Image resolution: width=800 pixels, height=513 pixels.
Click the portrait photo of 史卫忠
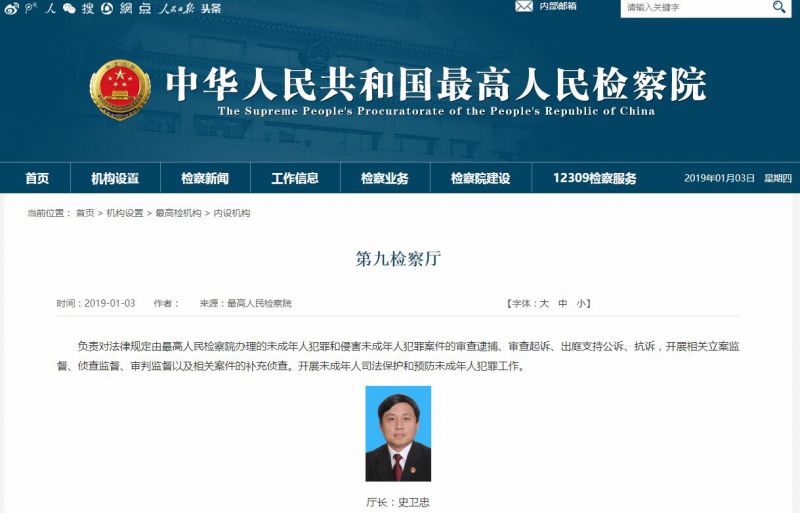pyautogui.click(x=398, y=433)
